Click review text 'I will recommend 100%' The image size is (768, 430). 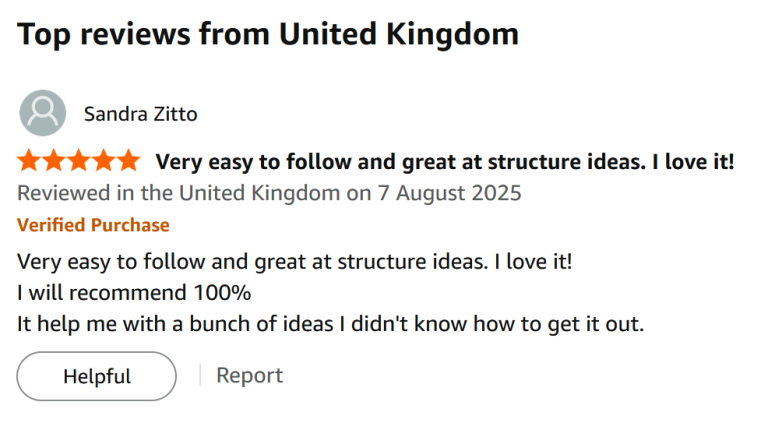(134, 293)
